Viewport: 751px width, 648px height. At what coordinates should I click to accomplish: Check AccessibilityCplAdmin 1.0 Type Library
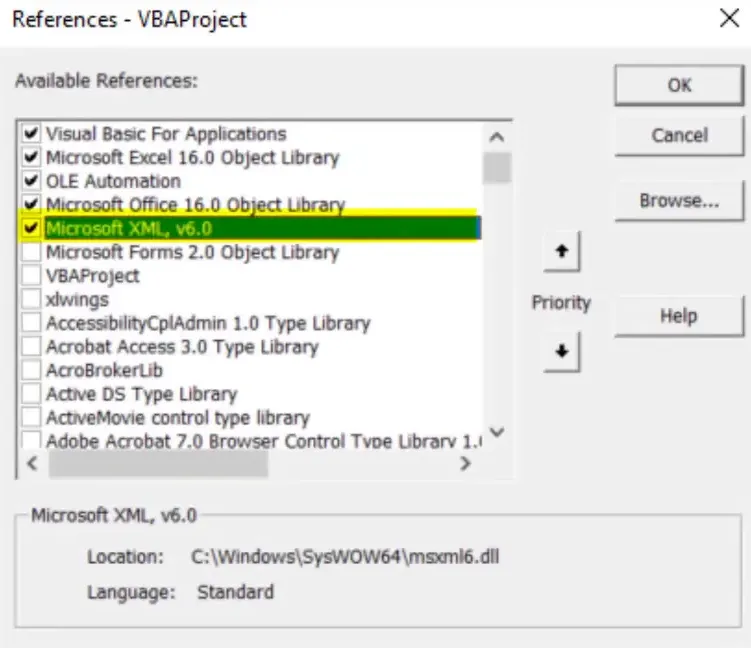pyautogui.click(x=31, y=323)
